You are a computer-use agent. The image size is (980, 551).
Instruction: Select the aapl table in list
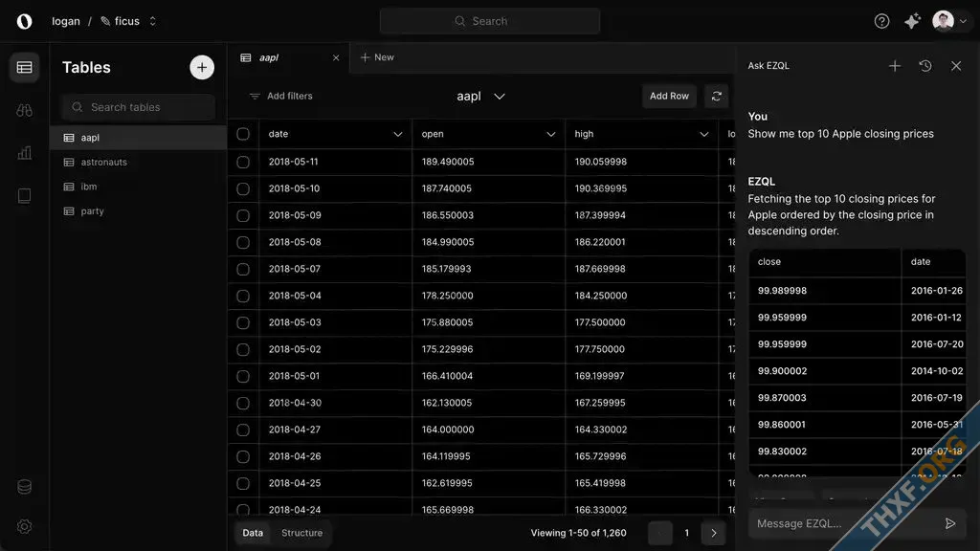[x=138, y=138]
